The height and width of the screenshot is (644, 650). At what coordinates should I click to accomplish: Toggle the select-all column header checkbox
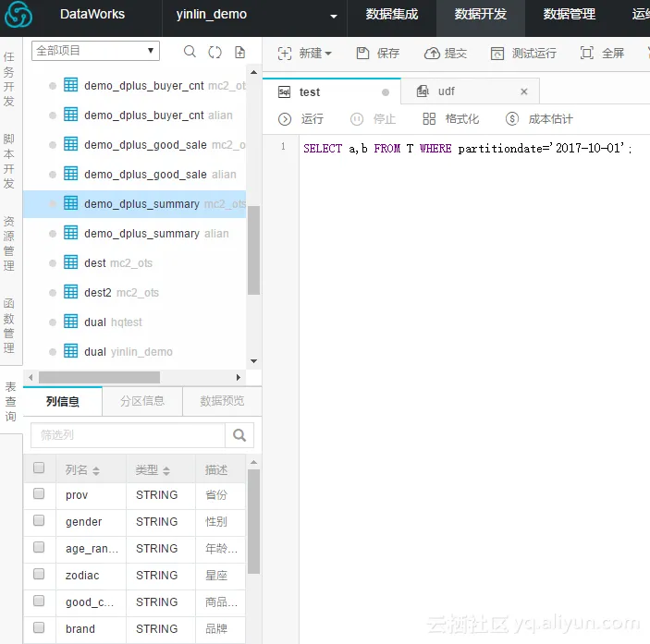tap(39, 468)
